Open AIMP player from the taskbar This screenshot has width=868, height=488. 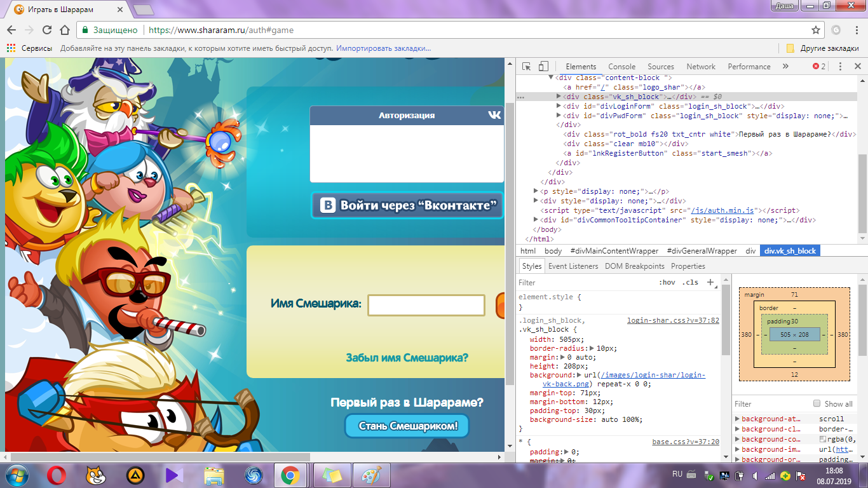[134, 475]
